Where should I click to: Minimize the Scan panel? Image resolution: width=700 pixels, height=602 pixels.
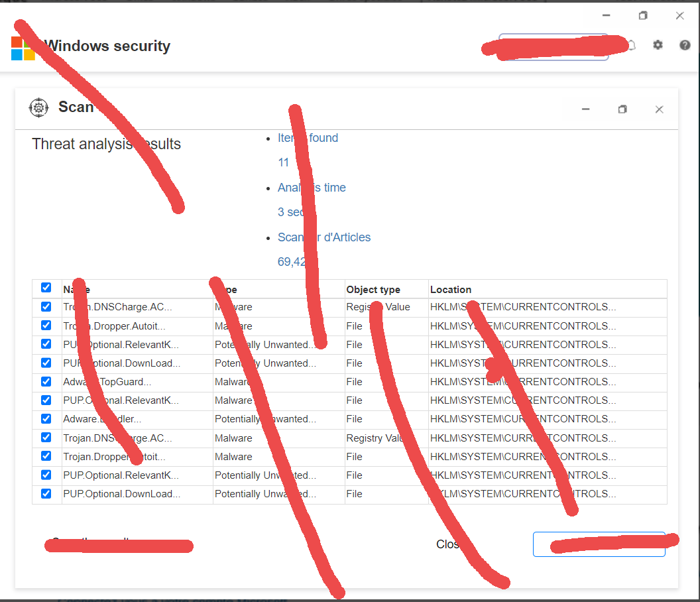(x=586, y=109)
